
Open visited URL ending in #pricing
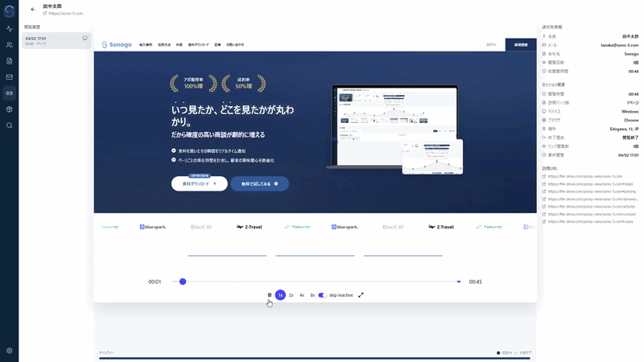point(592,191)
